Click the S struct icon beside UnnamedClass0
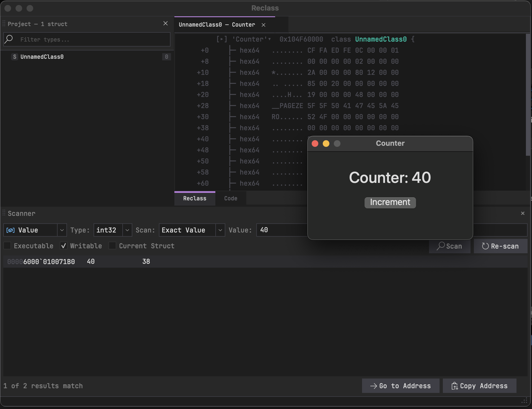This screenshot has width=532, height=409. pos(15,57)
